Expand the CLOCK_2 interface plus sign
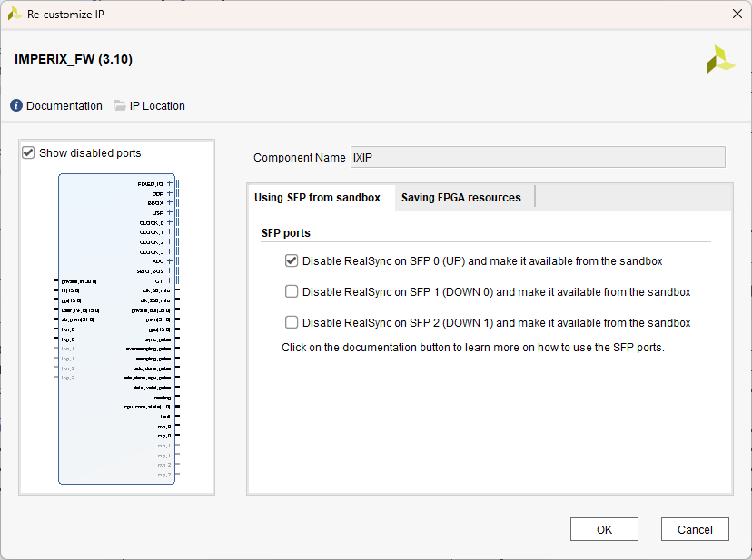Viewport: 752px width, 560px height. pos(169,241)
